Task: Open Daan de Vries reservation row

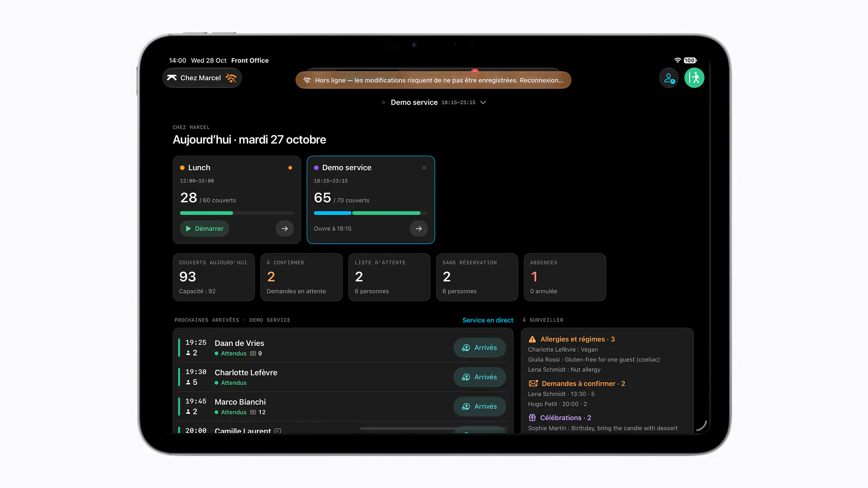Action: click(x=343, y=348)
